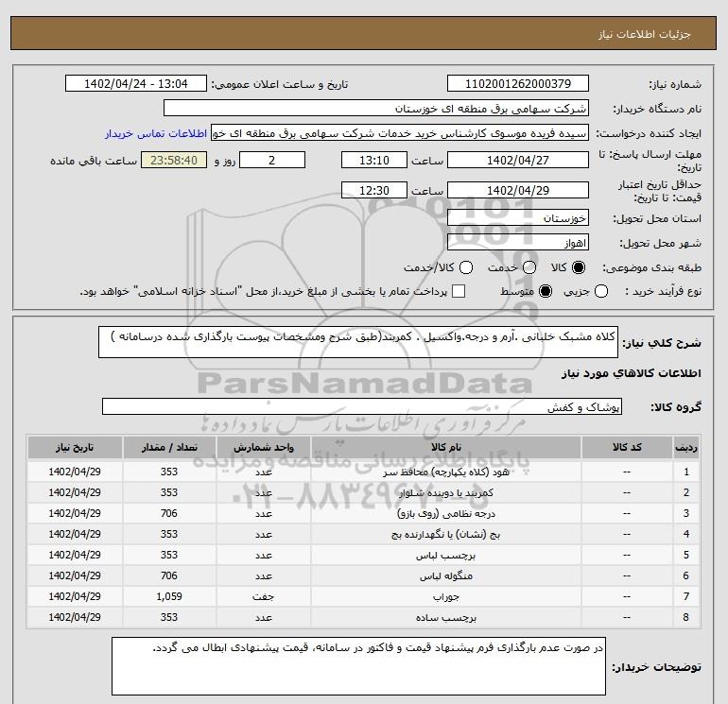The height and width of the screenshot is (704, 728).
Task: Click the response deadline date 1402/04/27
Action: tap(516, 160)
